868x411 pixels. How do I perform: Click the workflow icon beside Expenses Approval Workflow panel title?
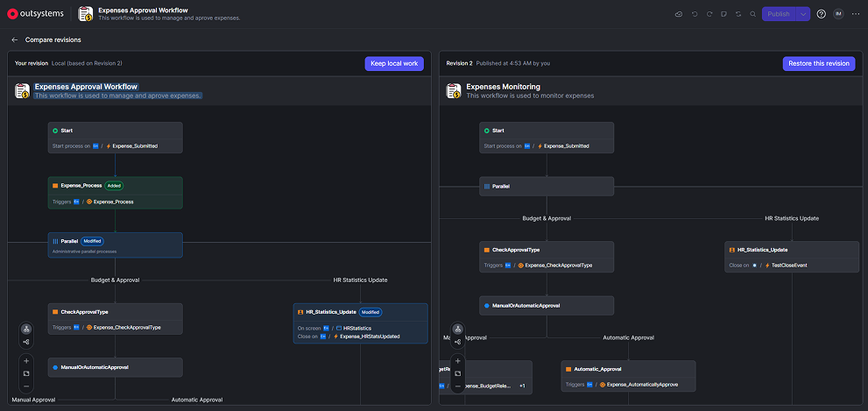22,91
